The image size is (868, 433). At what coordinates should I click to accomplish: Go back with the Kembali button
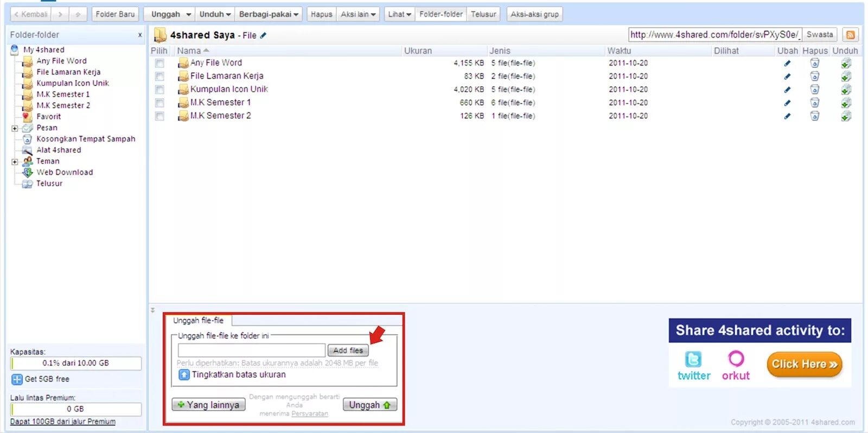(x=30, y=14)
